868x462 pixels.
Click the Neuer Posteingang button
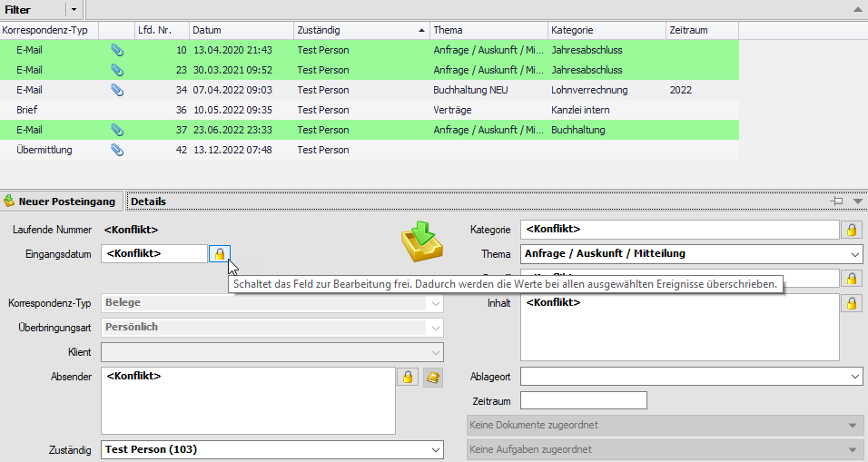(x=61, y=202)
